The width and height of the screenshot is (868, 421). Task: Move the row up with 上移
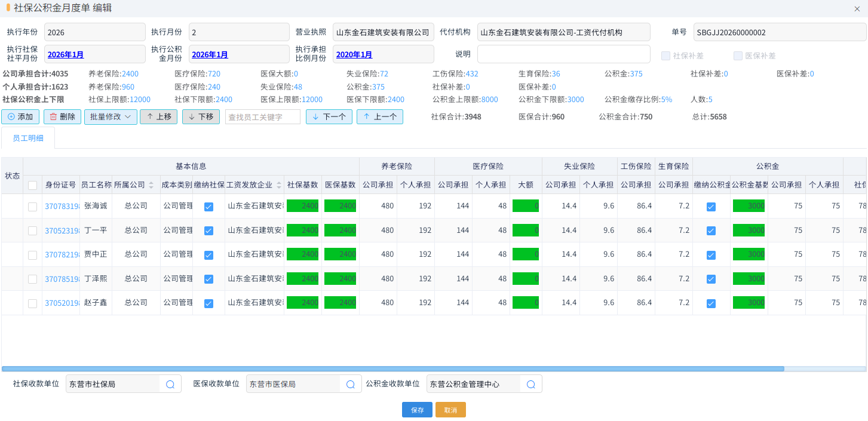158,116
